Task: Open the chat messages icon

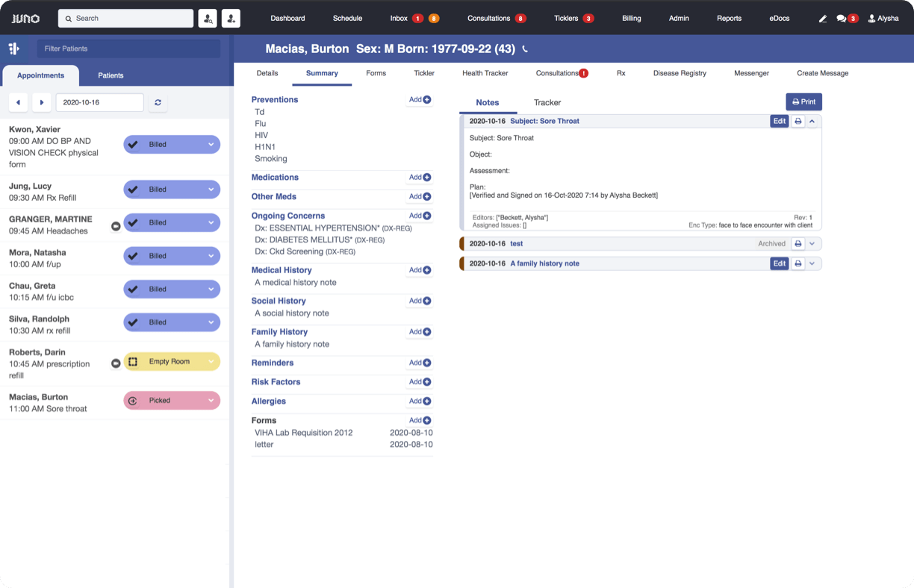Action: (x=842, y=19)
